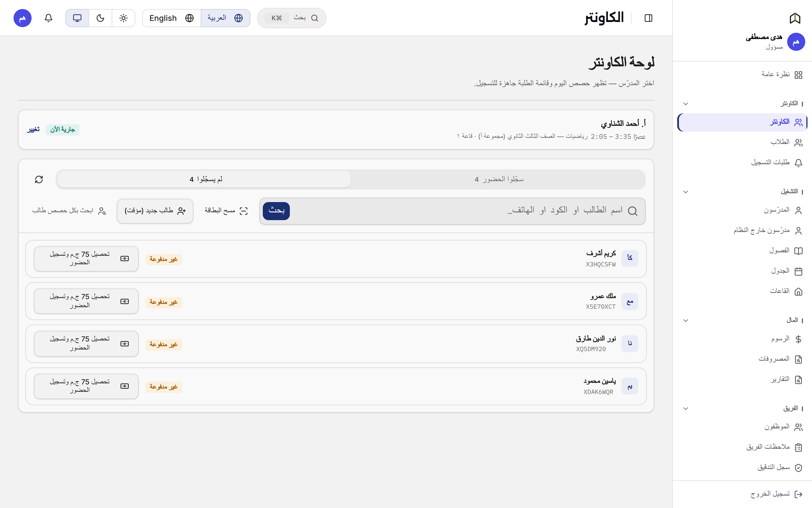
Task: Click the blue بحث search button
Action: pos(276,211)
